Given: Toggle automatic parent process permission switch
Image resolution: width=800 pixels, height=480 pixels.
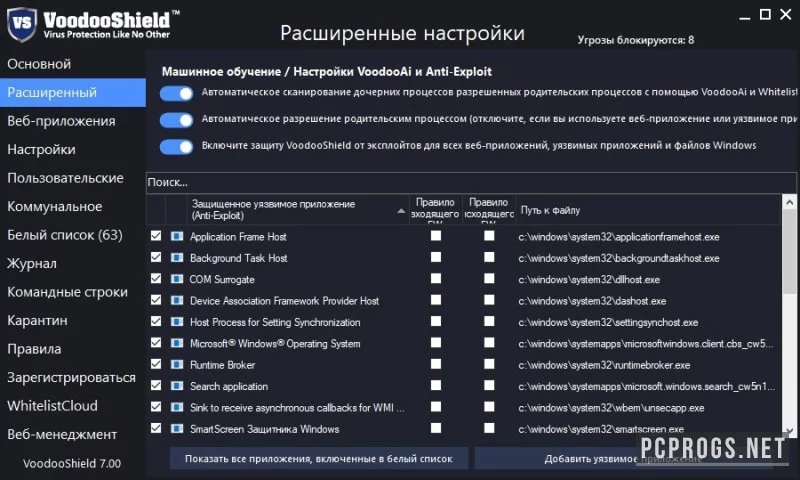Looking at the screenshot, I should [177, 120].
